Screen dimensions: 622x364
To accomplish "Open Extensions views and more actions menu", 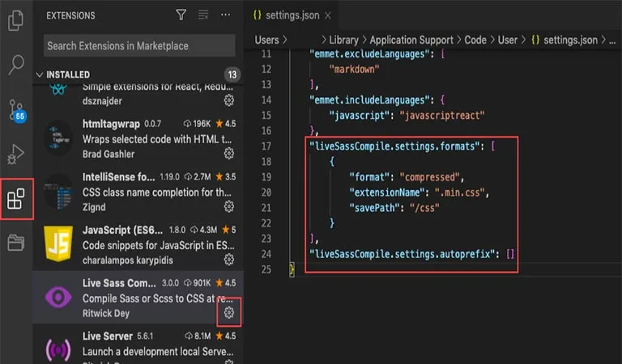I will tap(226, 15).
